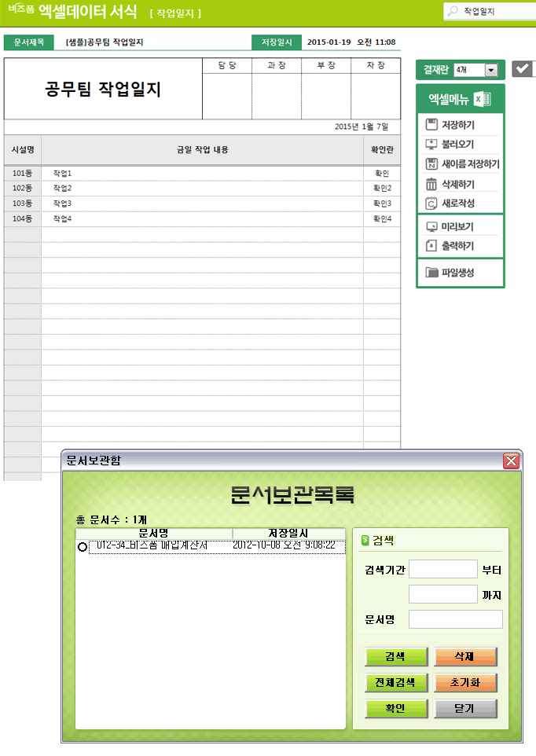Click the 저장하기 save disk icon
This screenshot has width=536, height=756.
point(431,125)
